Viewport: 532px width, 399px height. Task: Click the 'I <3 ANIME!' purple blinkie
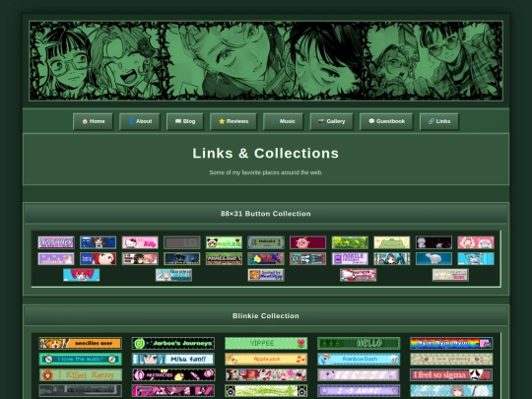[359, 391]
